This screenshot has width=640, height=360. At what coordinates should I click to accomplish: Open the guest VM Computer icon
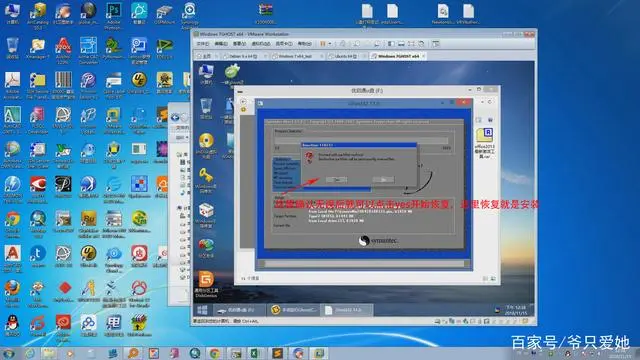click(x=206, y=72)
